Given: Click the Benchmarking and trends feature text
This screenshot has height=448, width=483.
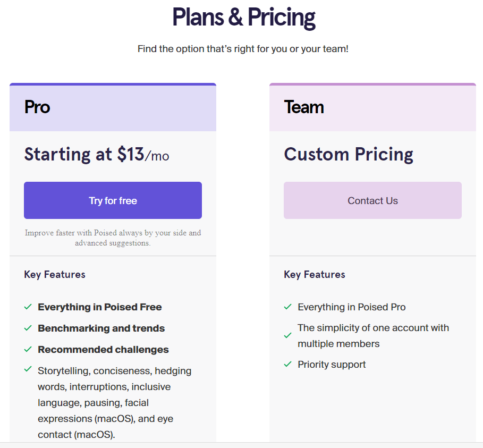Looking at the screenshot, I should (x=101, y=328).
